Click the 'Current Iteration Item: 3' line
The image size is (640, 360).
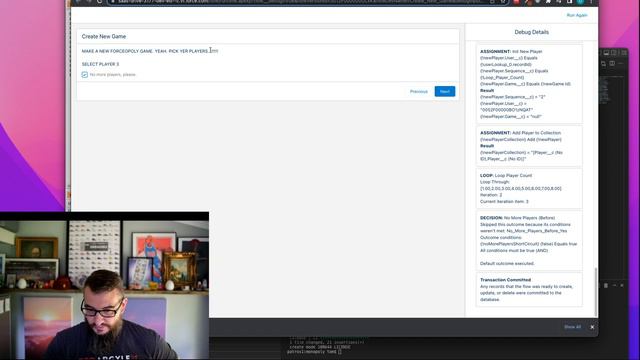tap(504, 201)
